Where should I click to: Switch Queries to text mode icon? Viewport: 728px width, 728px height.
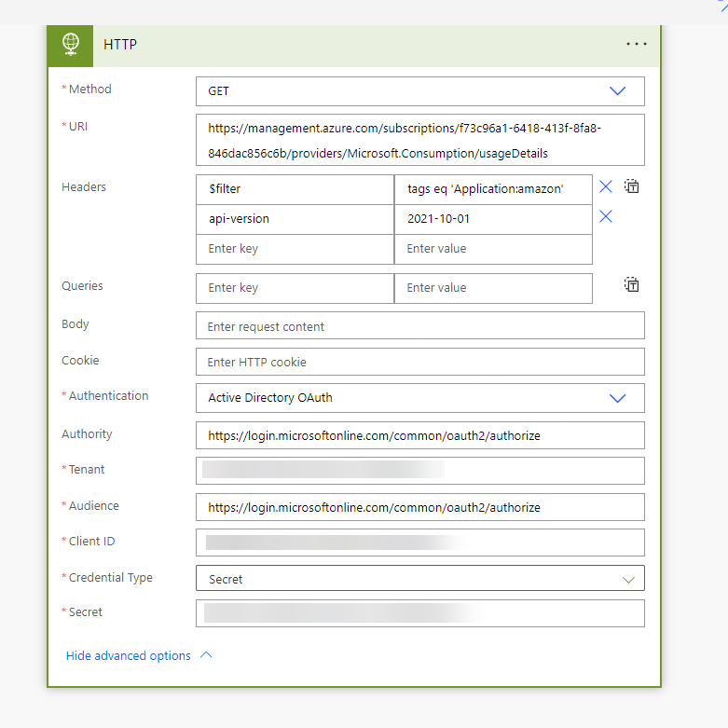pyautogui.click(x=631, y=284)
